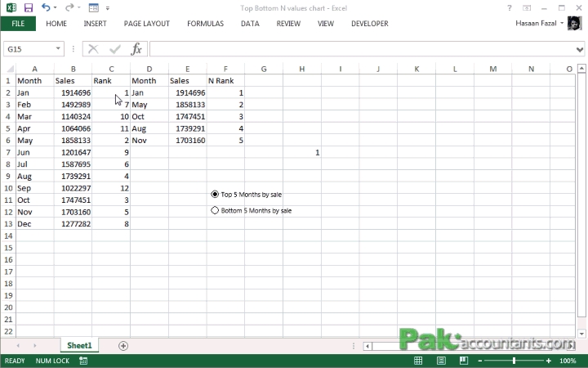The width and height of the screenshot is (588, 368).
Task: Click the form icon in the Quick Access Toolbar
Action: pyautogui.click(x=93, y=7)
